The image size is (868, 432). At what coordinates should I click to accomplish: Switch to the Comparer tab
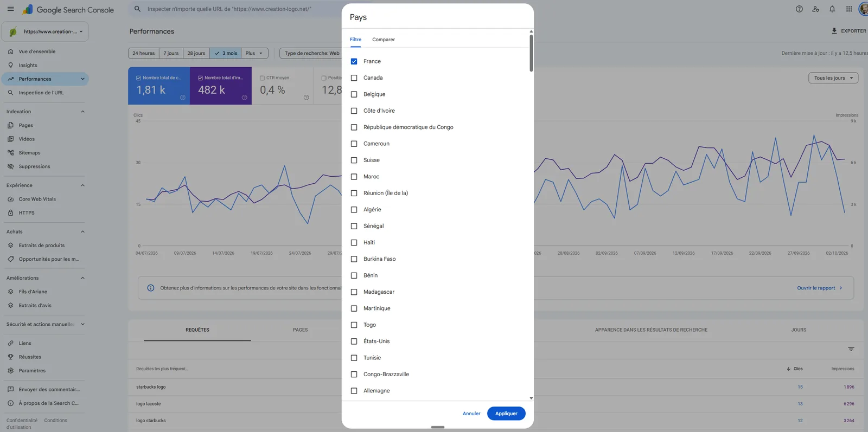coord(384,40)
